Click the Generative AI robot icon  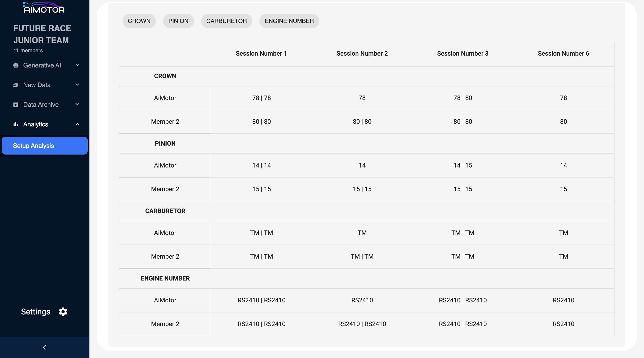click(x=16, y=65)
